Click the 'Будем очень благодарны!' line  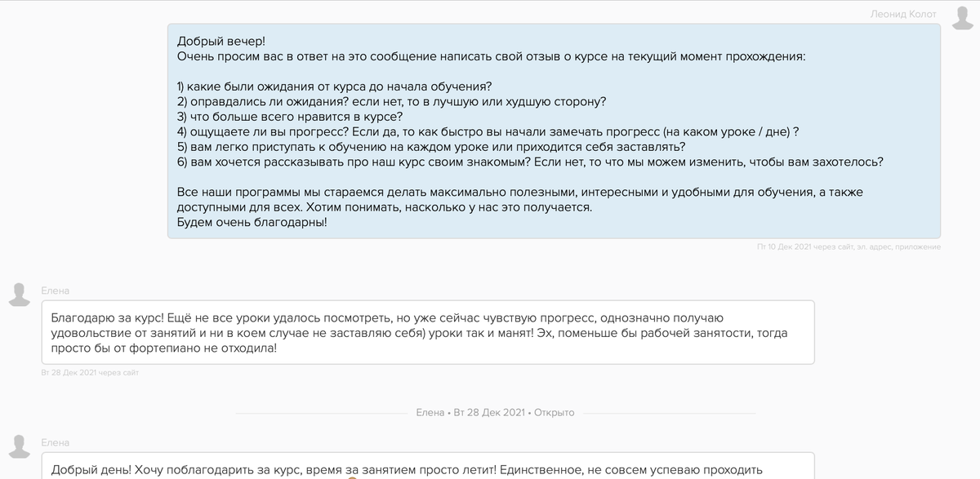tap(252, 221)
